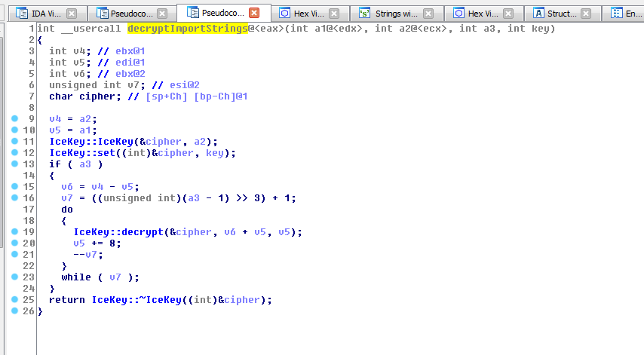This screenshot has width=644, height=355.
Task: Click the IceKey::decrypt call
Action: 118,232
